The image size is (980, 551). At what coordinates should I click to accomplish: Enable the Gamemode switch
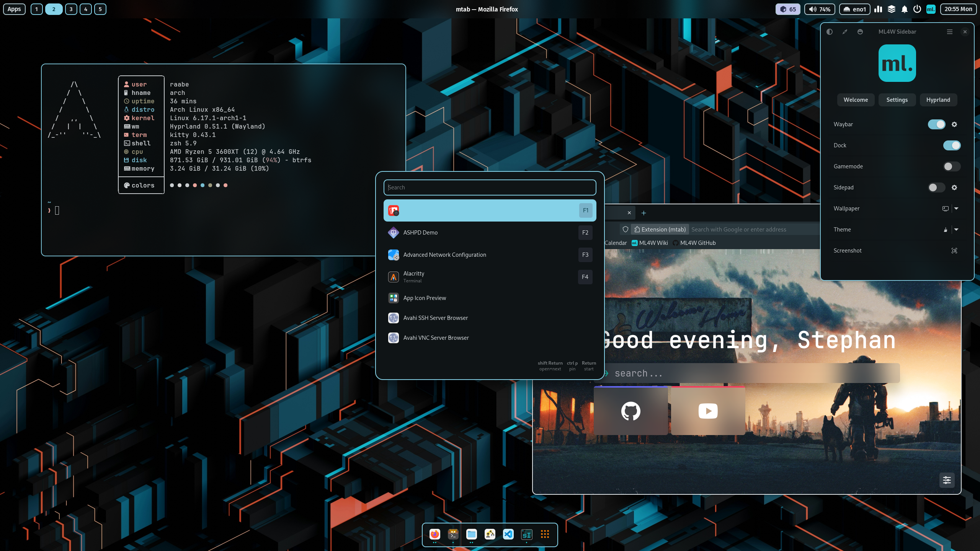pyautogui.click(x=952, y=166)
